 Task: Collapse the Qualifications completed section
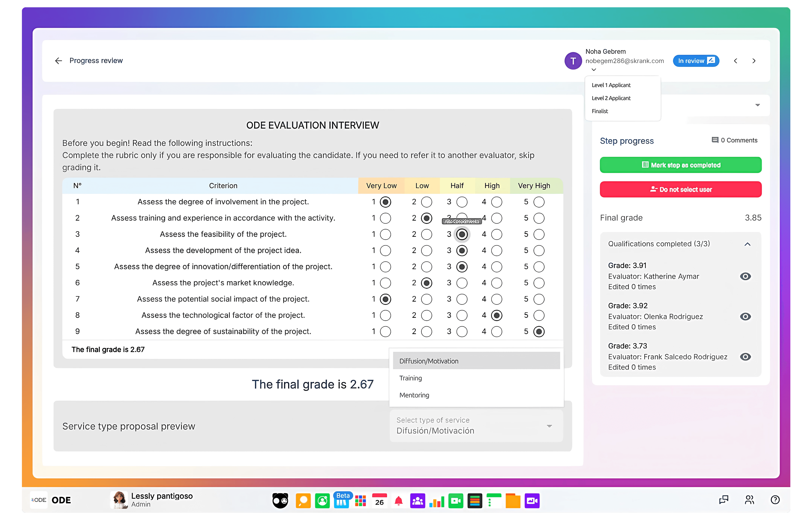click(x=747, y=244)
